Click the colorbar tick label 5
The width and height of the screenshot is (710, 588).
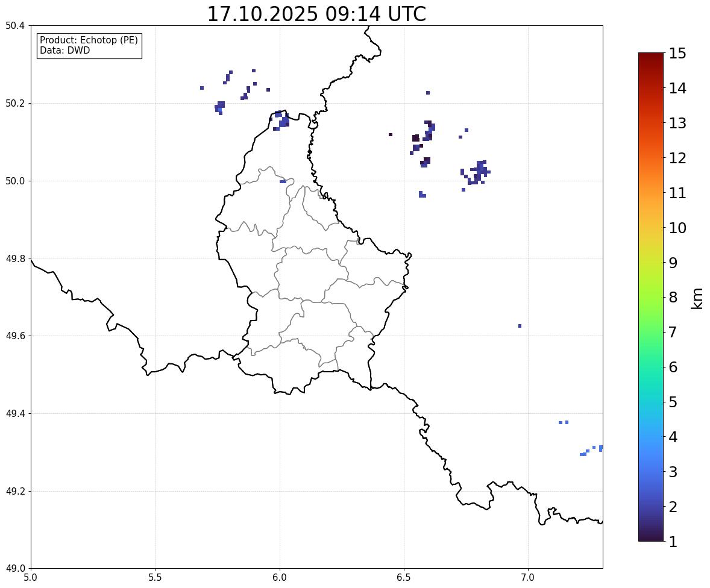click(x=673, y=402)
